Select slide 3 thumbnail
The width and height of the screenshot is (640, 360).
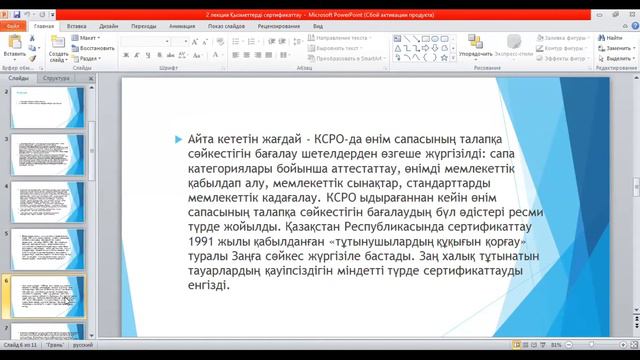pyautogui.click(x=47, y=155)
